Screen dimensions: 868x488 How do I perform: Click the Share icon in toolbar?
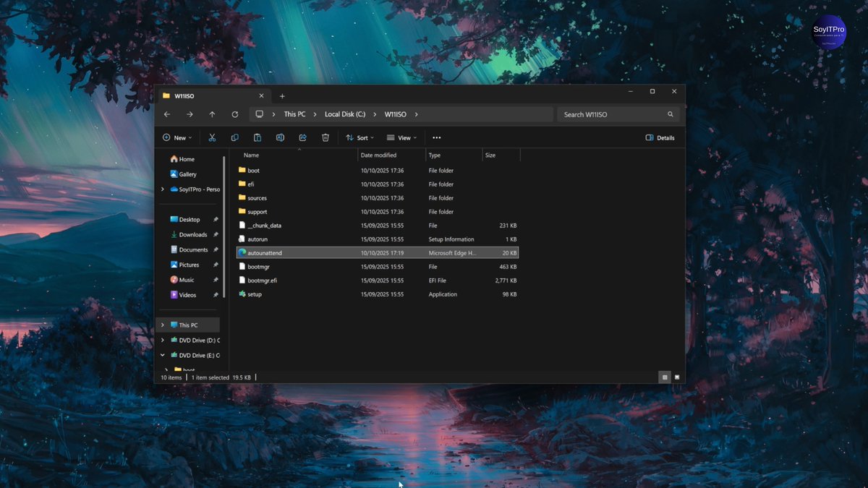pyautogui.click(x=302, y=137)
